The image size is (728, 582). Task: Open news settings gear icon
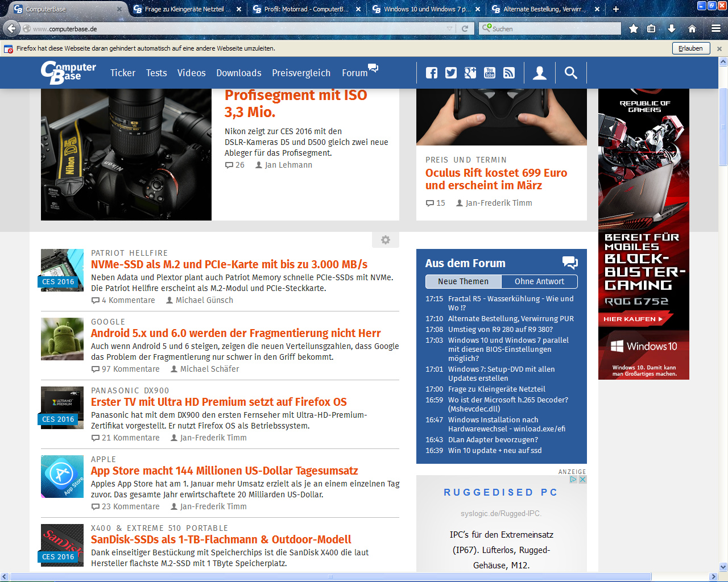pyautogui.click(x=386, y=240)
